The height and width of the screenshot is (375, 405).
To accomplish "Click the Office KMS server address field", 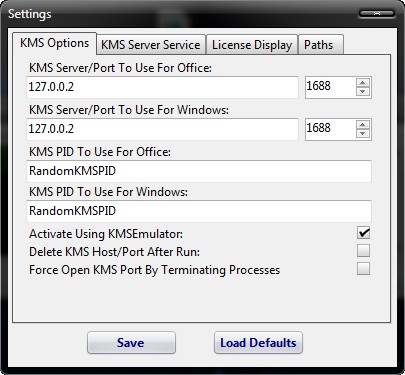I will click(162, 87).
